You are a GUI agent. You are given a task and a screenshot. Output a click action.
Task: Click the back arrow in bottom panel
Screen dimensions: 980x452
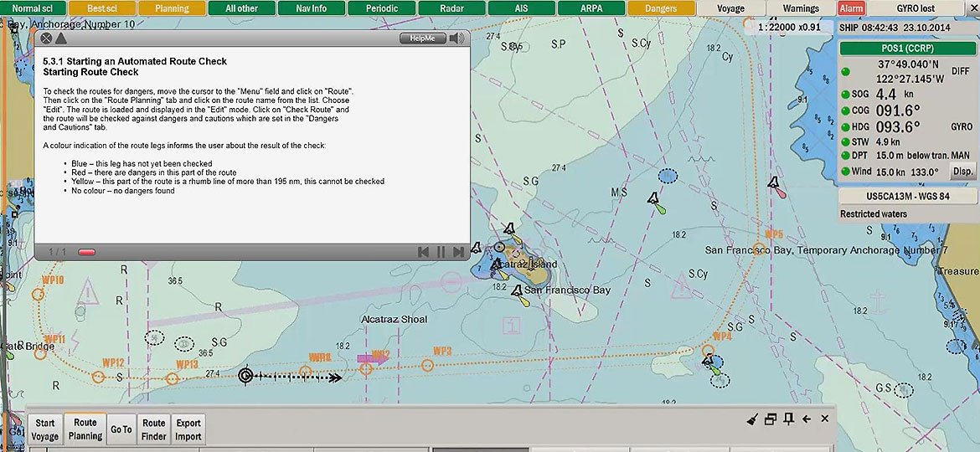[807, 419]
